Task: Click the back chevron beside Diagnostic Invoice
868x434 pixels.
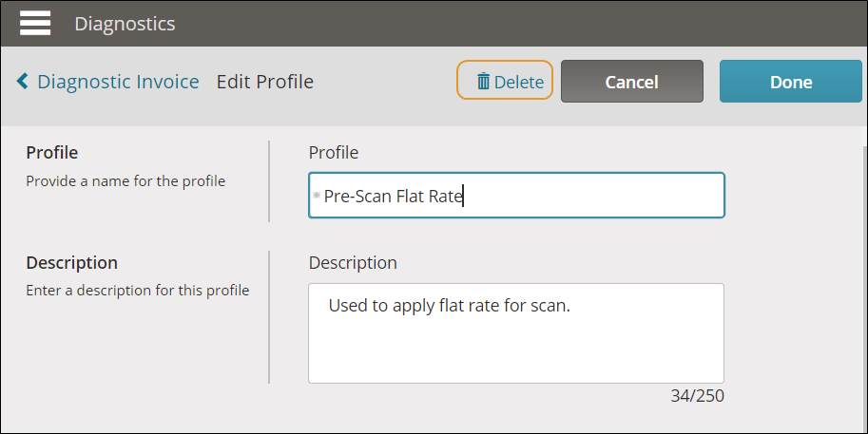Action: 22,82
